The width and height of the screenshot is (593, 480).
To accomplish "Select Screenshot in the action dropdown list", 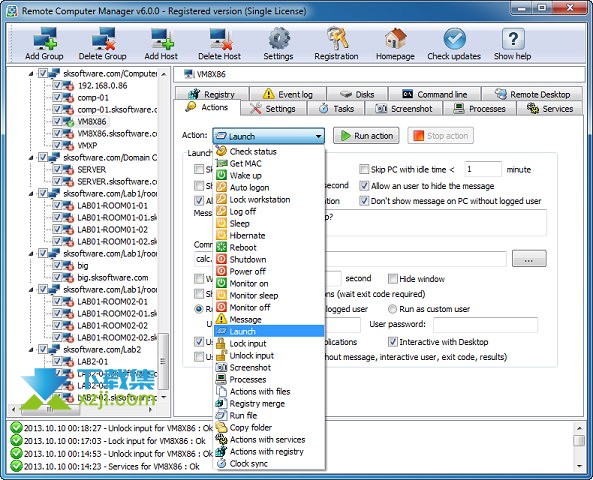I will 269,367.
